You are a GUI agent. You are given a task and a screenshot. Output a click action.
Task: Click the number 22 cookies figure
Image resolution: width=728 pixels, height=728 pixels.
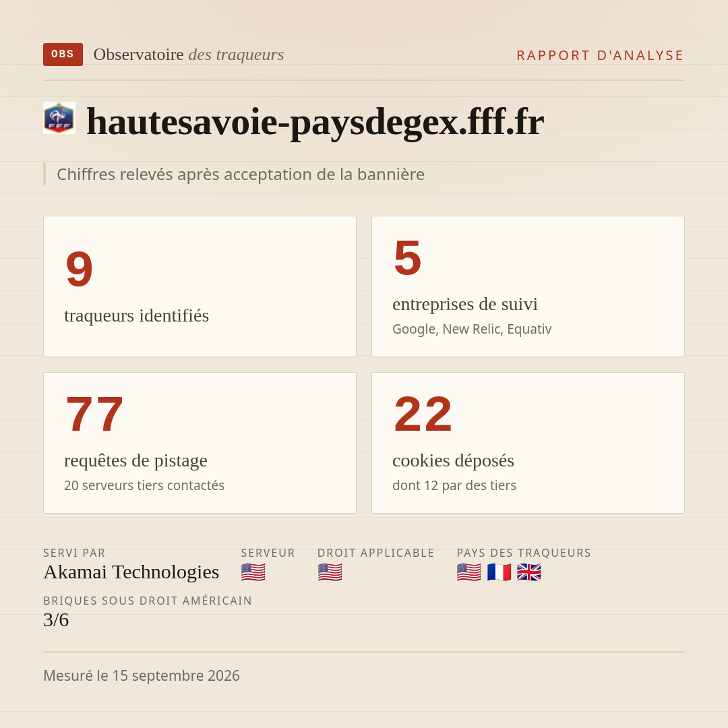[423, 414]
